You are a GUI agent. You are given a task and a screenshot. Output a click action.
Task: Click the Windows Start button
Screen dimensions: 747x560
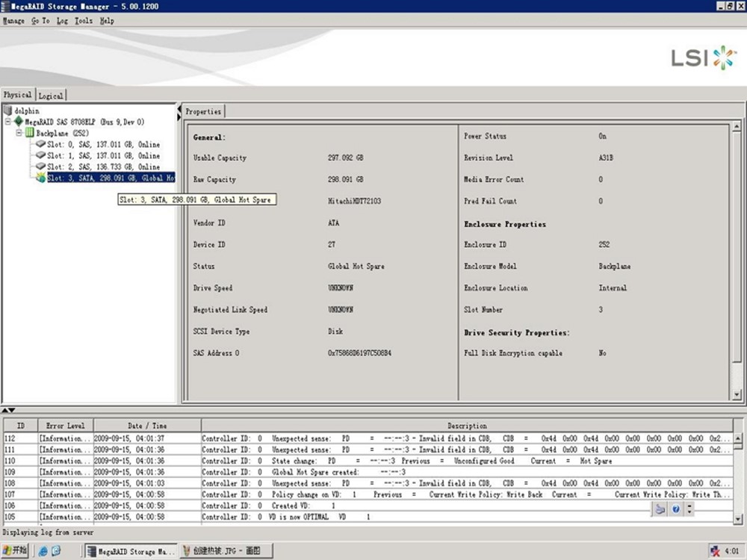coord(15,551)
